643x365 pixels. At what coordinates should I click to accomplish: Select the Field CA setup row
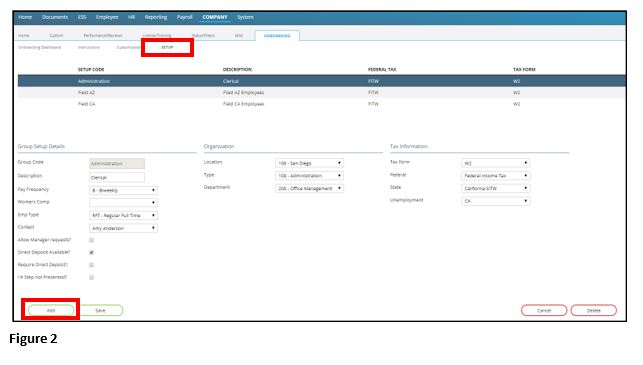tap(322, 104)
